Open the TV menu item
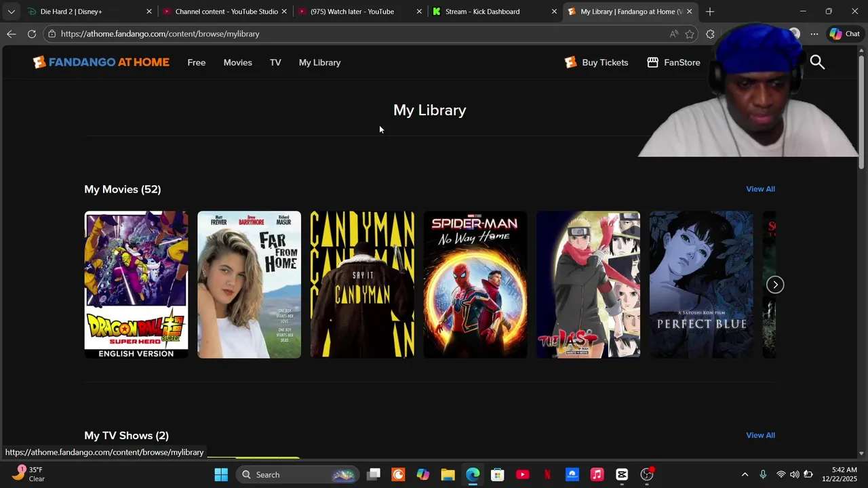The image size is (868, 488). point(275,62)
